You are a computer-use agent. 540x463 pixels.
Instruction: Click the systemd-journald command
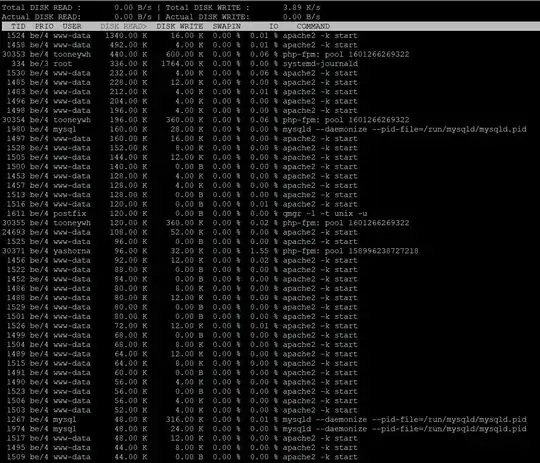[x=320, y=63]
